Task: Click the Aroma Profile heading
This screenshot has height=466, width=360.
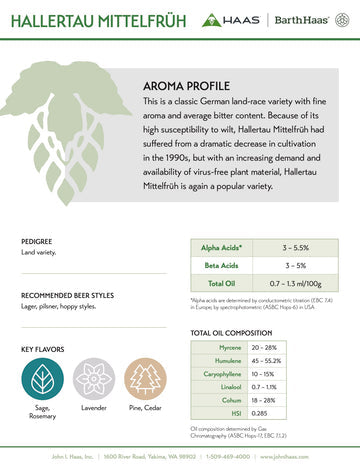Action: pos(186,86)
